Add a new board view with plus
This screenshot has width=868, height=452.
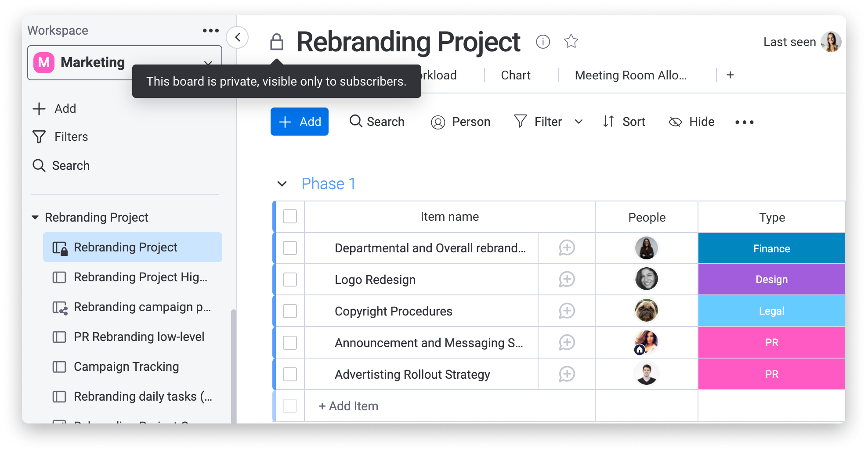[730, 75]
